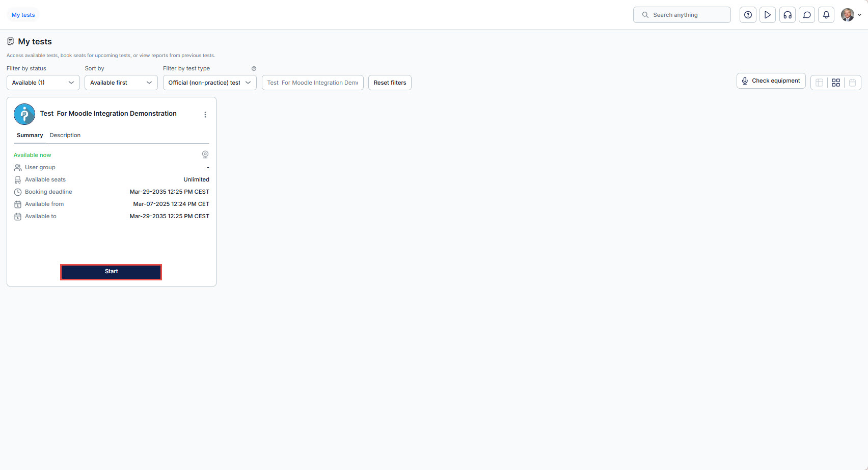Open the chat messages icon
This screenshot has height=470, width=868.
click(x=807, y=15)
